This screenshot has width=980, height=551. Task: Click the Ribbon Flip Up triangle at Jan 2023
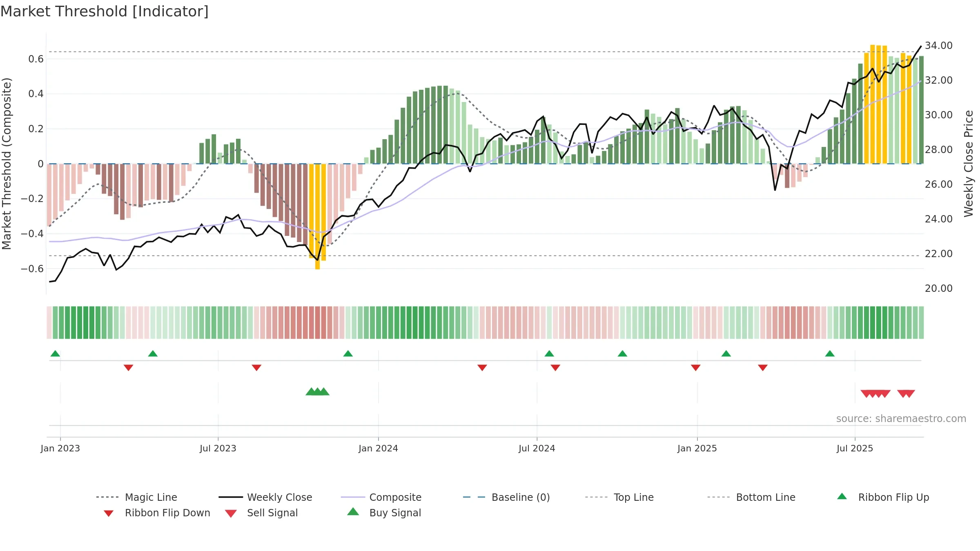tap(55, 353)
